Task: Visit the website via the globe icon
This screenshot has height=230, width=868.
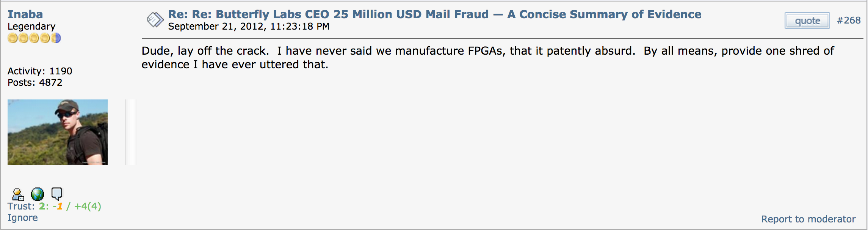Action: coord(38,194)
